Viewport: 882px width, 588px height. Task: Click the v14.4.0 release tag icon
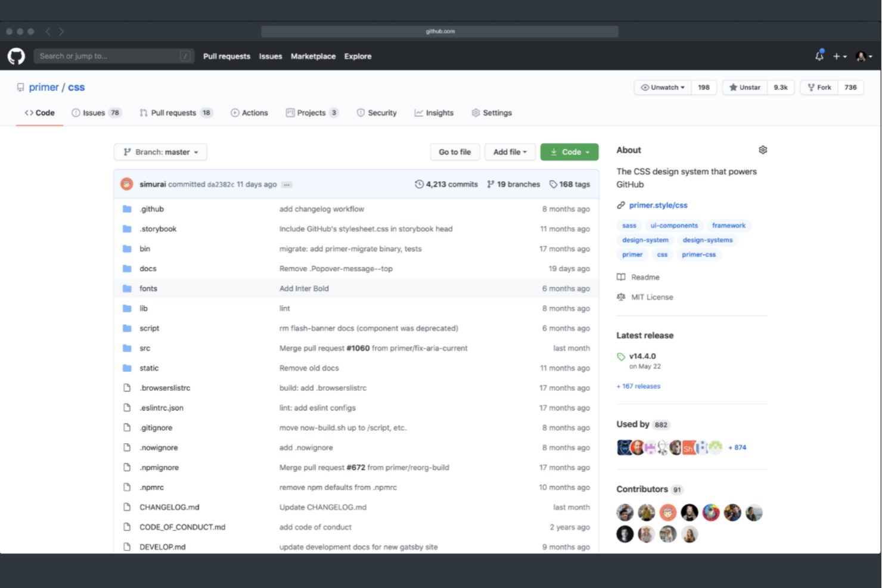(x=622, y=356)
